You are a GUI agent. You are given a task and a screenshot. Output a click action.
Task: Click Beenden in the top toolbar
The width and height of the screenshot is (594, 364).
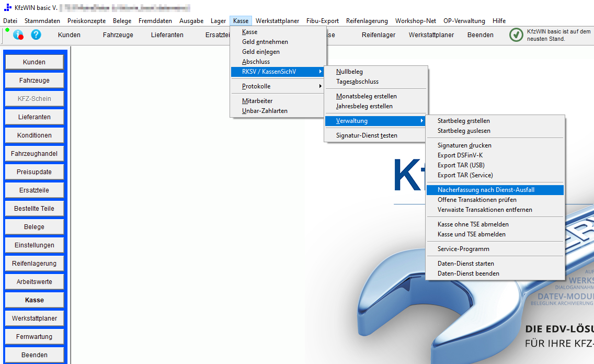tap(481, 35)
